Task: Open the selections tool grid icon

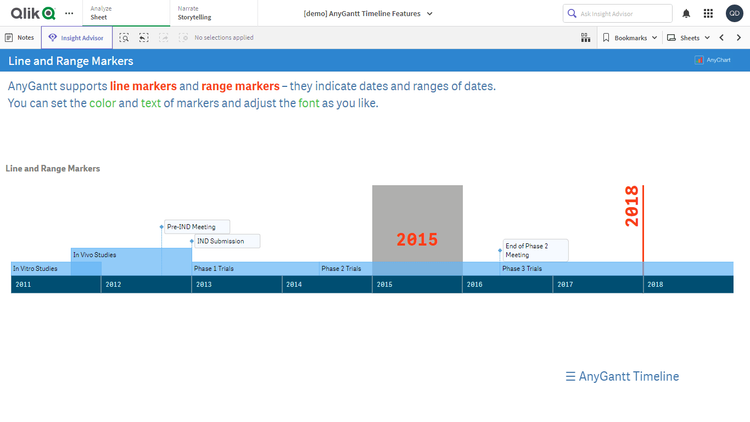Action: pos(585,37)
